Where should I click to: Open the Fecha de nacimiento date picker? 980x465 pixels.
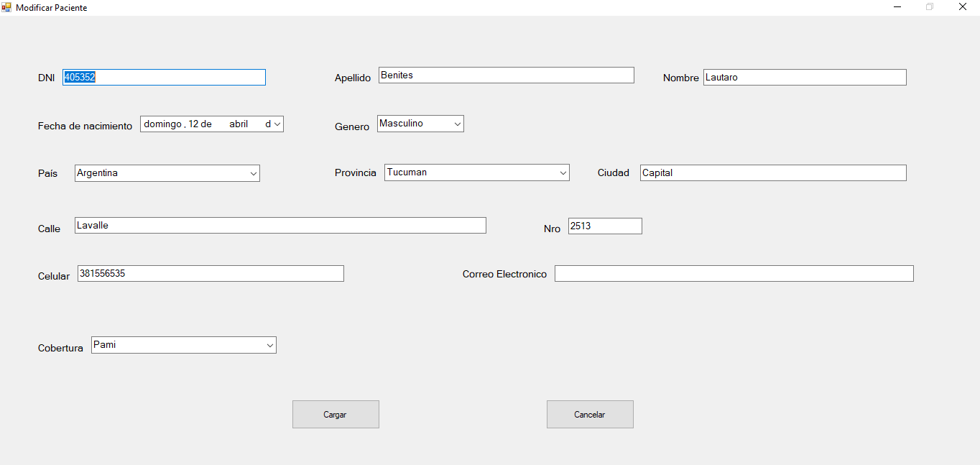(x=277, y=124)
